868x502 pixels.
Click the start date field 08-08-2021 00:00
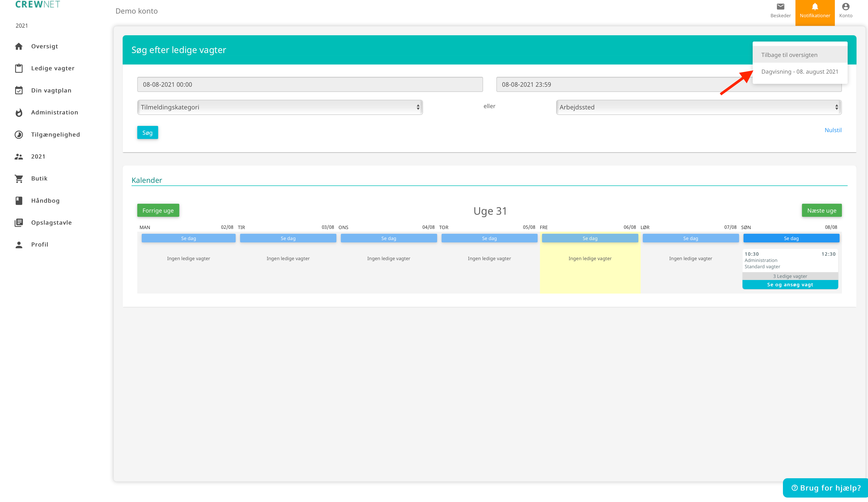[310, 84]
